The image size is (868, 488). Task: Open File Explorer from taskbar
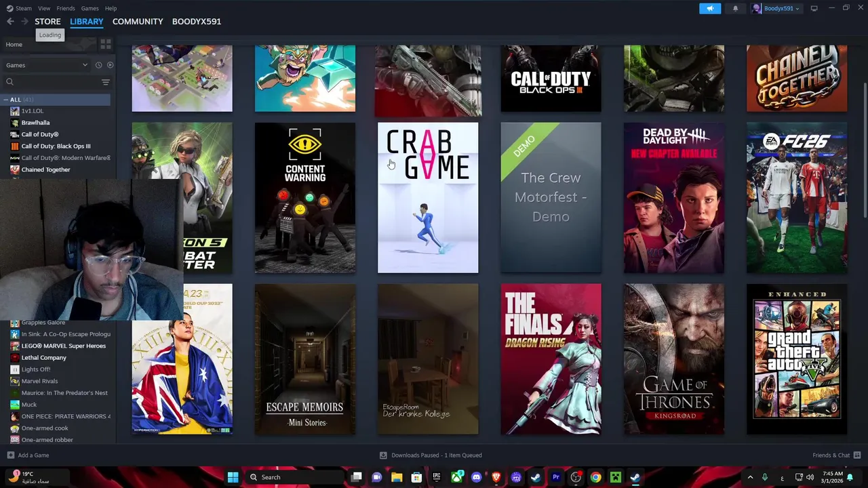click(x=397, y=477)
